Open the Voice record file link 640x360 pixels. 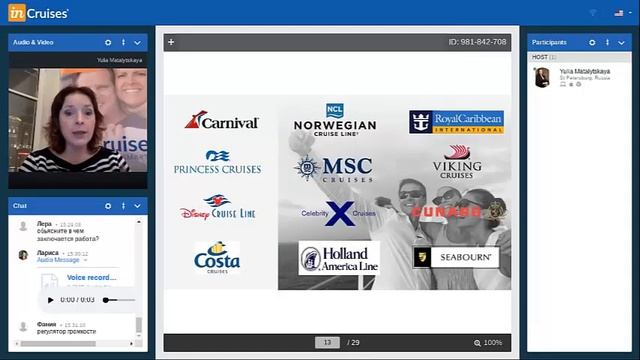pyautogui.click(x=91, y=278)
